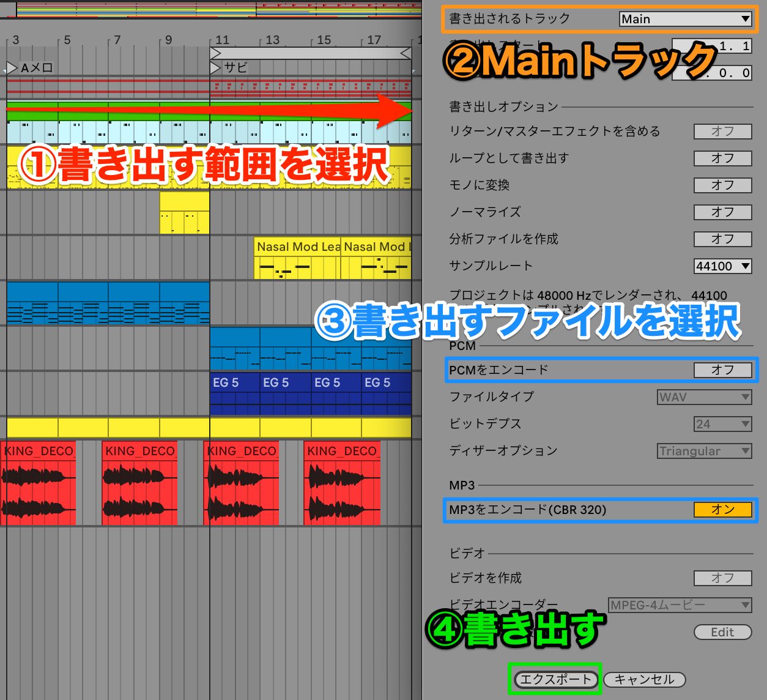The image size is (767, 700).
Task: Open the ディザーオプション Triangular dropdown
Action: (x=705, y=451)
